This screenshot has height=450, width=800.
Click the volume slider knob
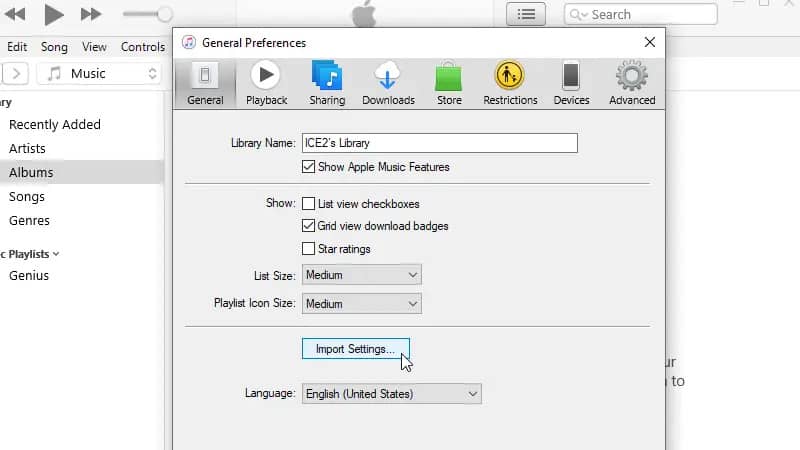pyautogui.click(x=164, y=14)
